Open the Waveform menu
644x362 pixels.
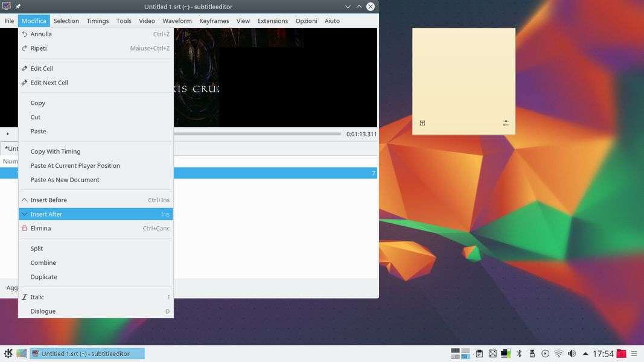pos(177,21)
